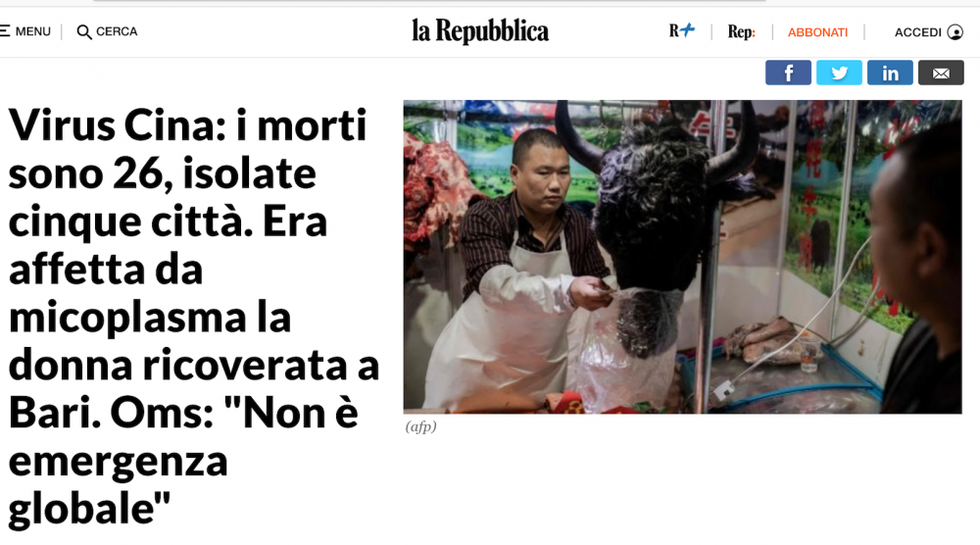Open the Rep: section link
The width and height of the screenshot is (980, 545).
pos(741,32)
